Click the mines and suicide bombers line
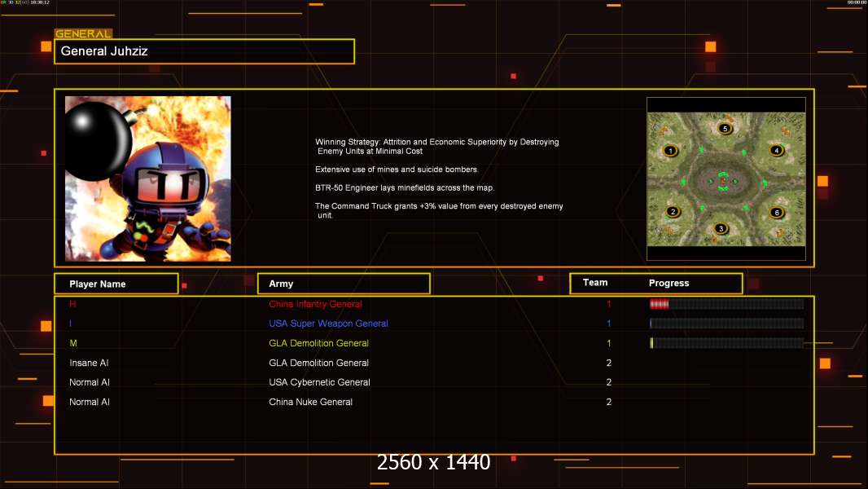The width and height of the screenshot is (868, 489). click(x=397, y=170)
